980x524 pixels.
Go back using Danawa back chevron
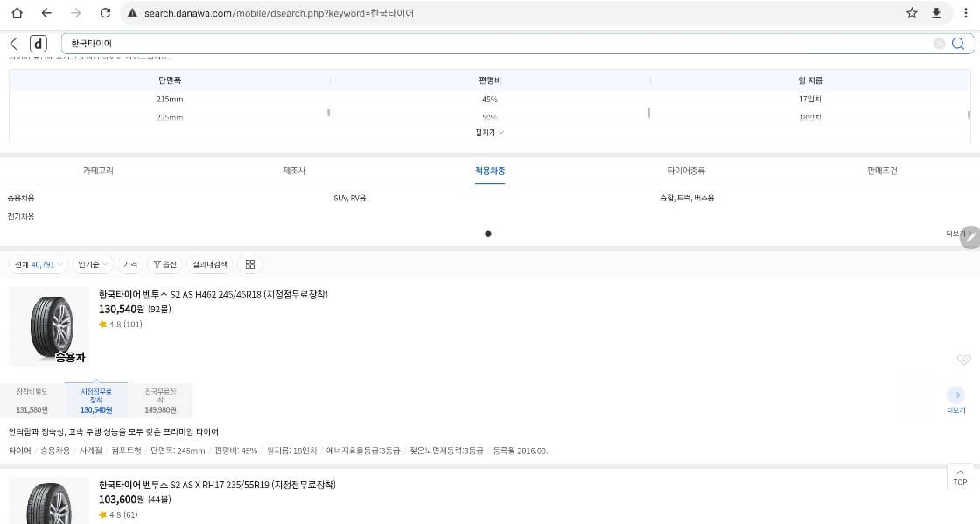pos(14,44)
